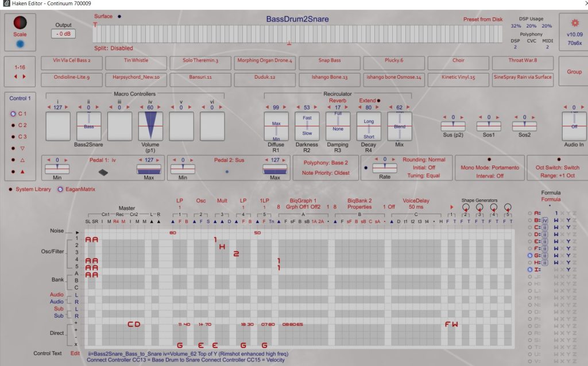
Task: Click Tuning: Equal setting
Action: pos(424,176)
